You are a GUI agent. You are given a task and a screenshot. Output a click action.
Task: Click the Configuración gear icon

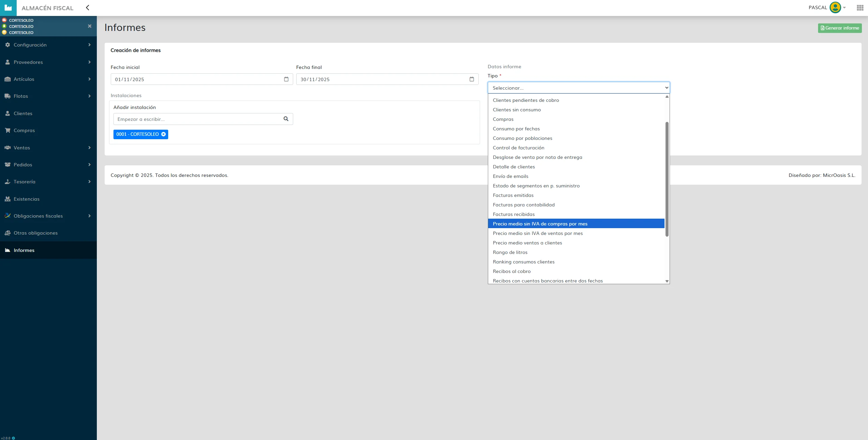pos(7,45)
